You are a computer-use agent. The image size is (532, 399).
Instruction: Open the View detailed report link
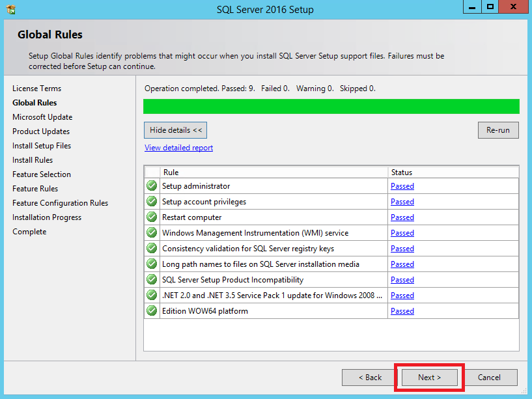(x=179, y=148)
